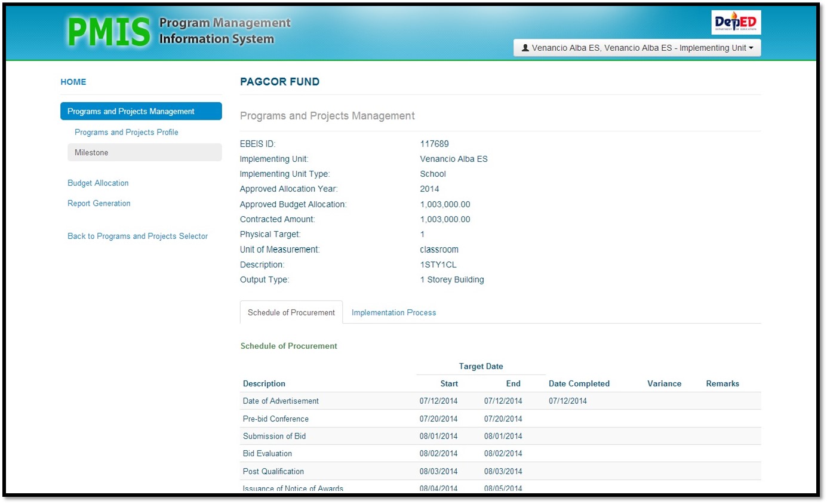This screenshot has height=504, width=827.
Task: Click the DepED logo
Action: (736, 23)
